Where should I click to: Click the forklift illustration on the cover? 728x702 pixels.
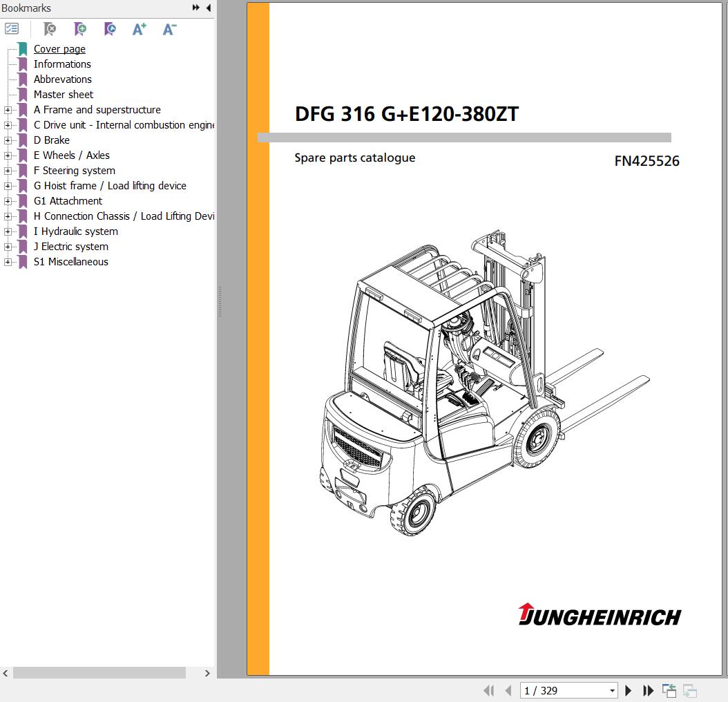[x=484, y=382]
